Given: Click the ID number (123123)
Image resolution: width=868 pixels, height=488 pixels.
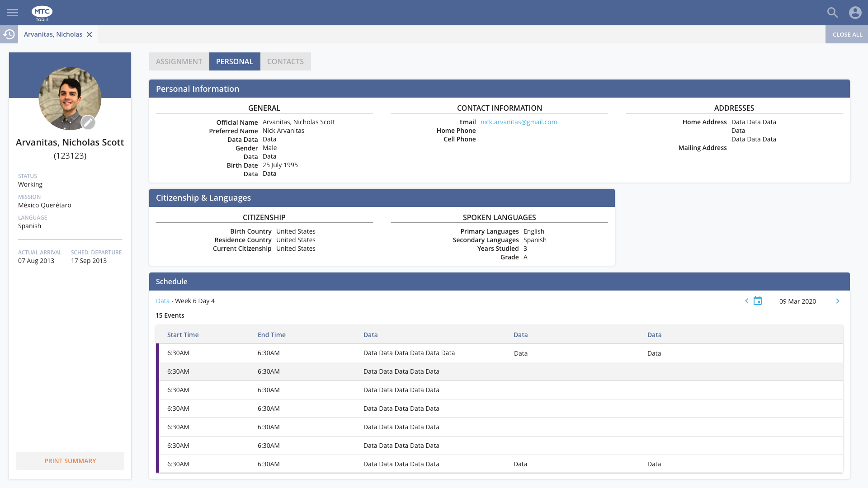Looking at the screenshot, I should 70,155.
